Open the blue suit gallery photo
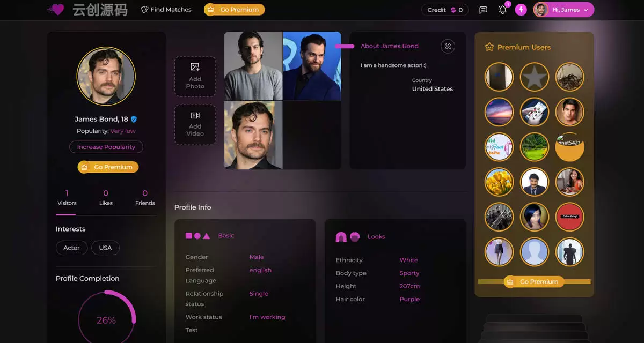 (x=312, y=66)
